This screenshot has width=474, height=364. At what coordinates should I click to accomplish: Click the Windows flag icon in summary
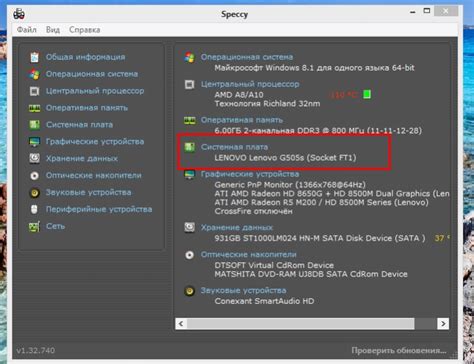pos(190,57)
